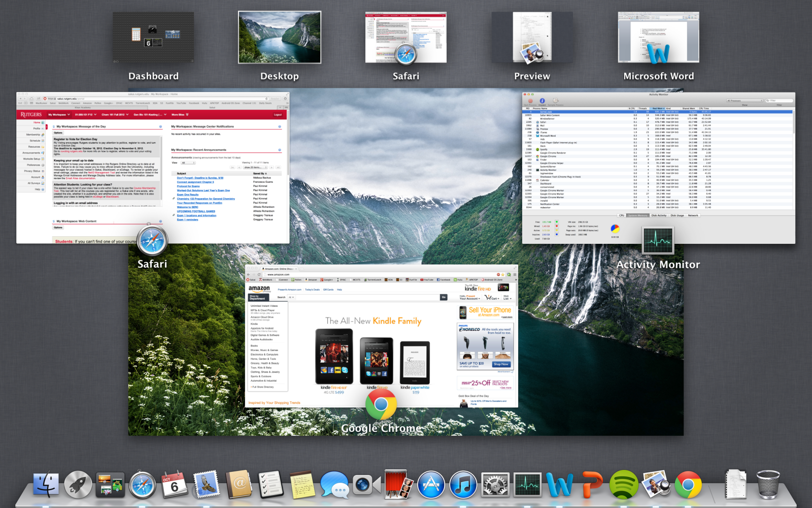Select System Memory tab in Activity Monitor
This screenshot has height=508, width=812.
pyautogui.click(x=638, y=215)
